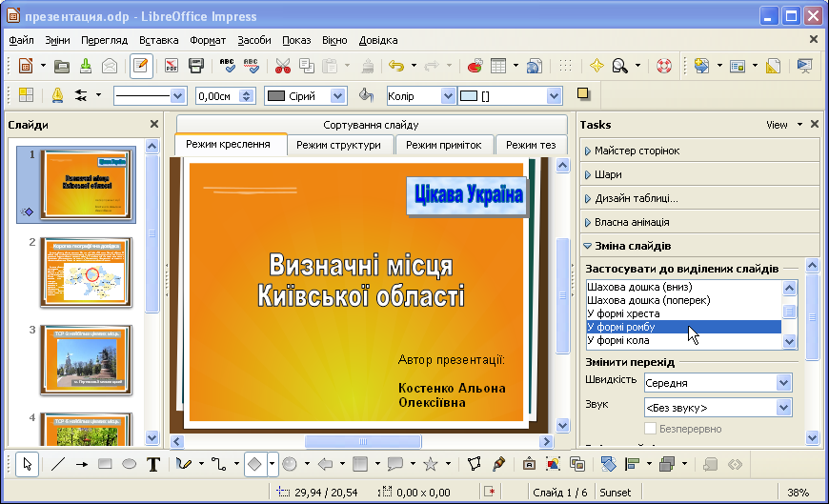Open the Формат menu
The image size is (829, 504).
[x=208, y=40]
